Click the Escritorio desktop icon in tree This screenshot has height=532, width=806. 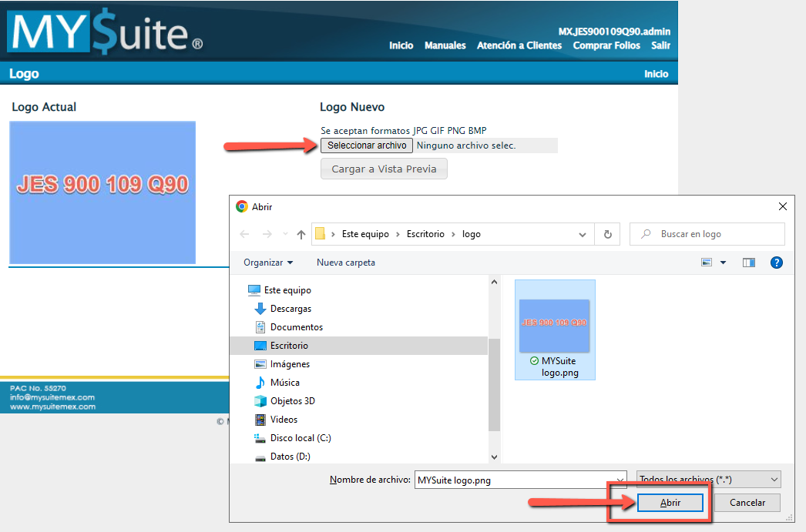(260, 346)
